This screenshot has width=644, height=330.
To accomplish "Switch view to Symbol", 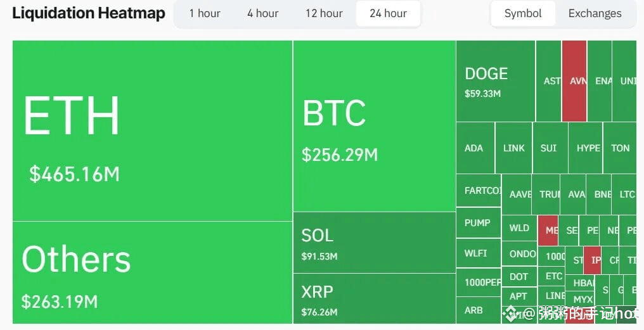I will coord(523,13).
